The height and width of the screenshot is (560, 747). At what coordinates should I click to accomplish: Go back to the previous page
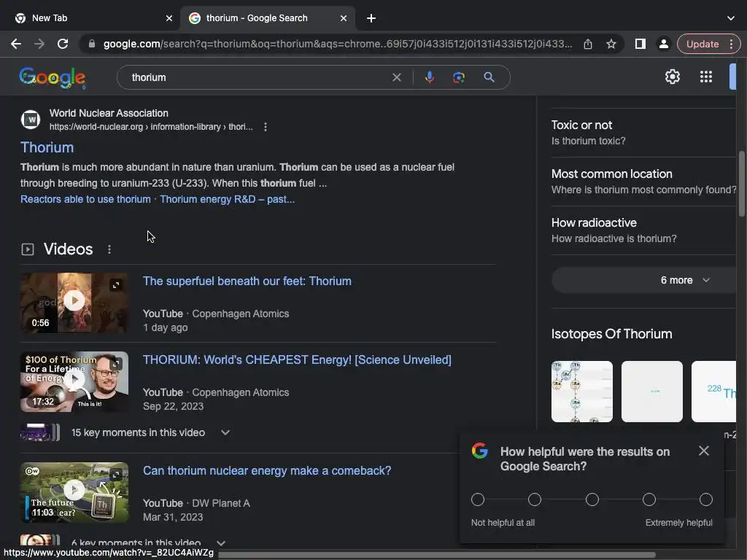click(16, 44)
